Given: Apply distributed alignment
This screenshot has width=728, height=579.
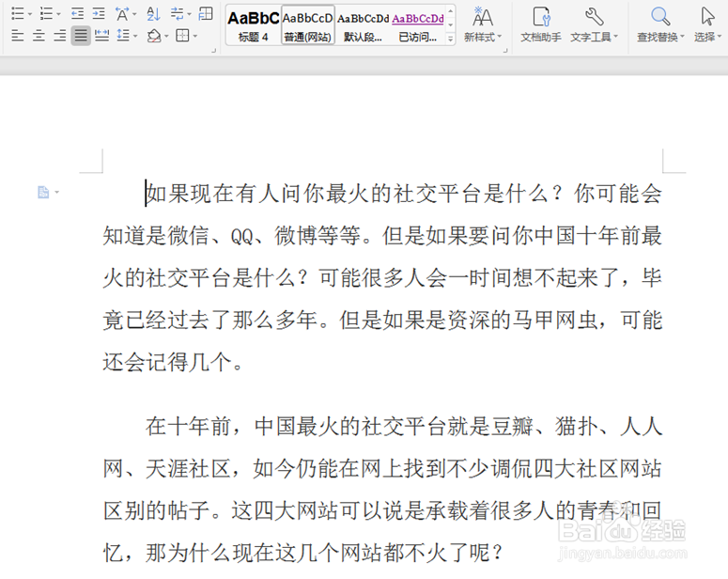Looking at the screenshot, I should [101, 36].
